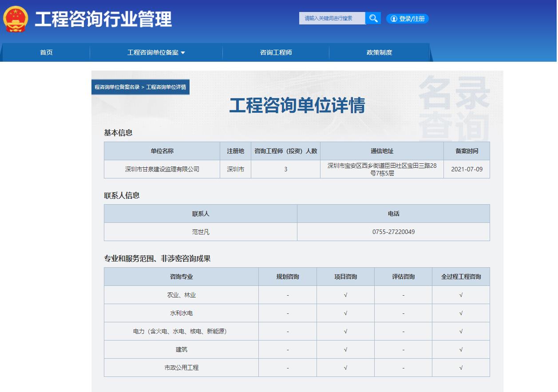558x392 pixels.
Task: Select the 咨询工程师 navigation item
Action: (x=275, y=52)
